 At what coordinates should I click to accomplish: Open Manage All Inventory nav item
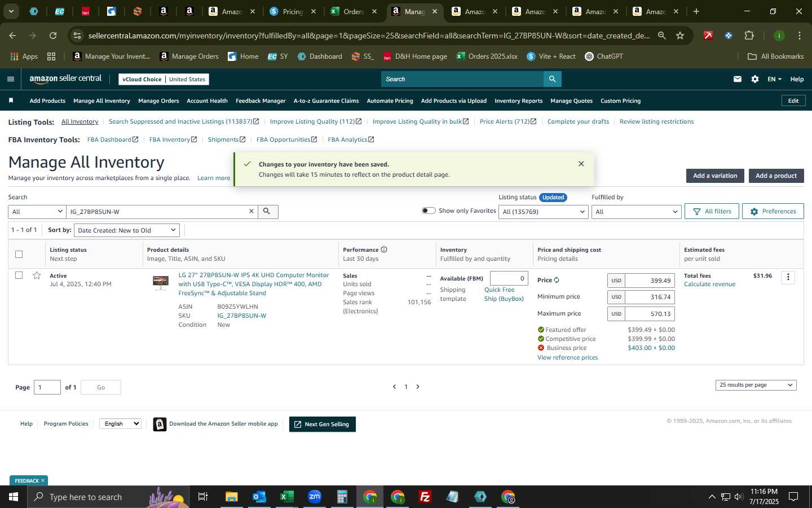pos(101,100)
